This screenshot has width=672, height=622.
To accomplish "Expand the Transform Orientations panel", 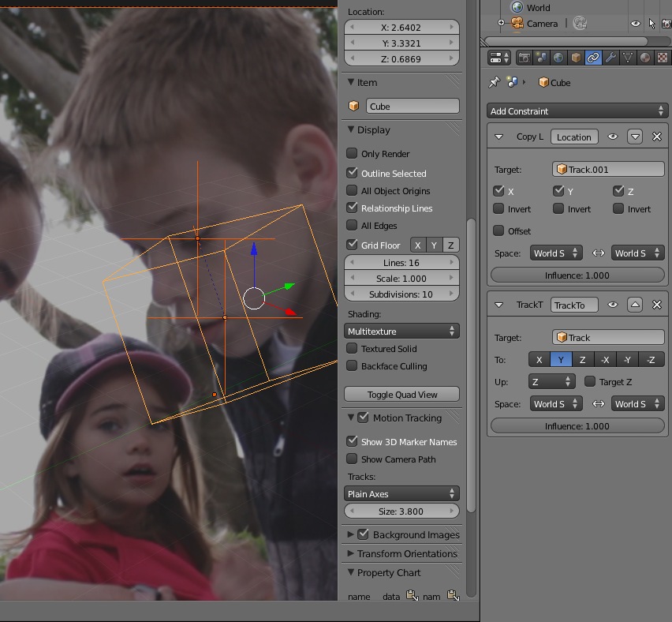I will pos(350,553).
